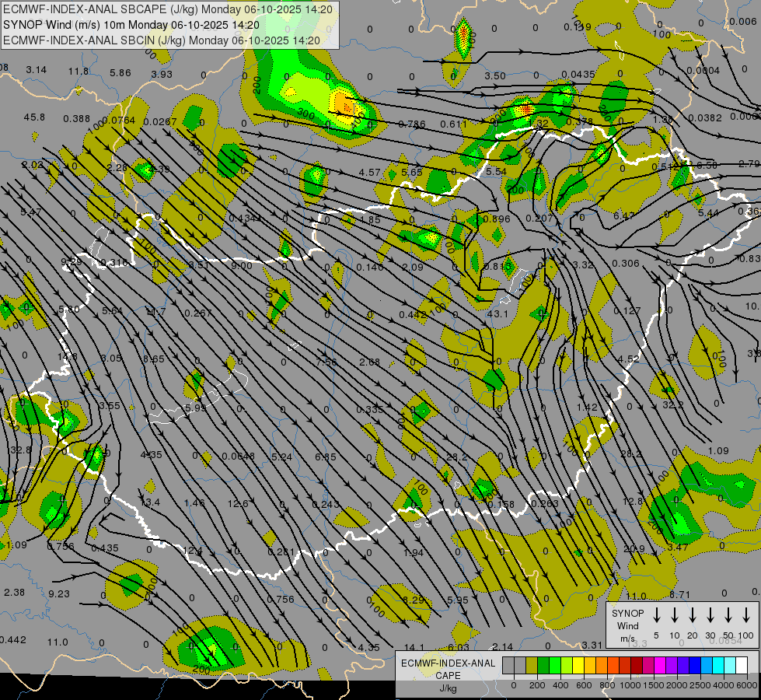Click the 5.54 value on map
This screenshot has width=761, height=700.
point(496,171)
